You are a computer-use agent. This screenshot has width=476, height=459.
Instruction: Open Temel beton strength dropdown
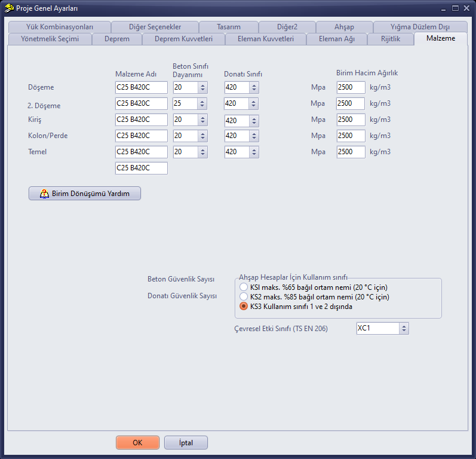202,152
